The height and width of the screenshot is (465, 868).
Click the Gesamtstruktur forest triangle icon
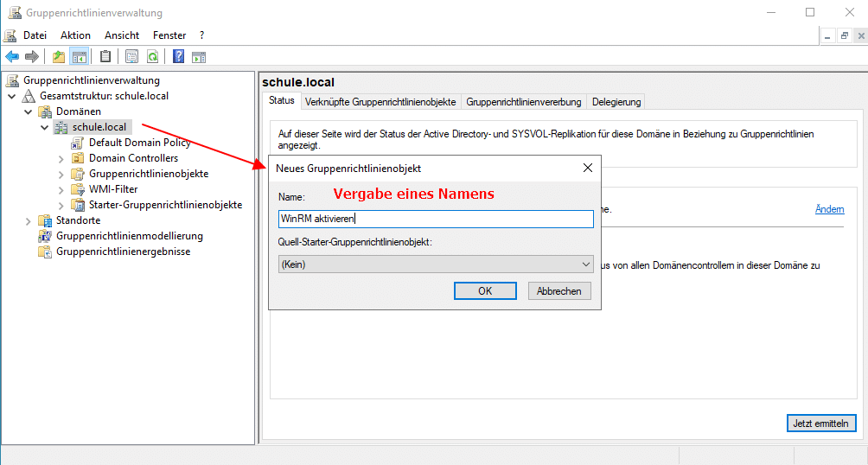pyautogui.click(x=29, y=96)
